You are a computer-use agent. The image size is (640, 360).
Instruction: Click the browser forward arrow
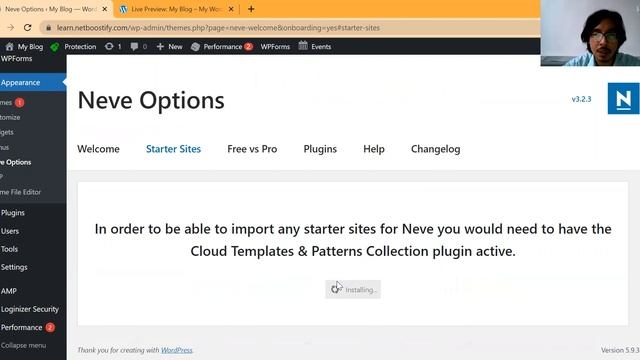coord(10,28)
